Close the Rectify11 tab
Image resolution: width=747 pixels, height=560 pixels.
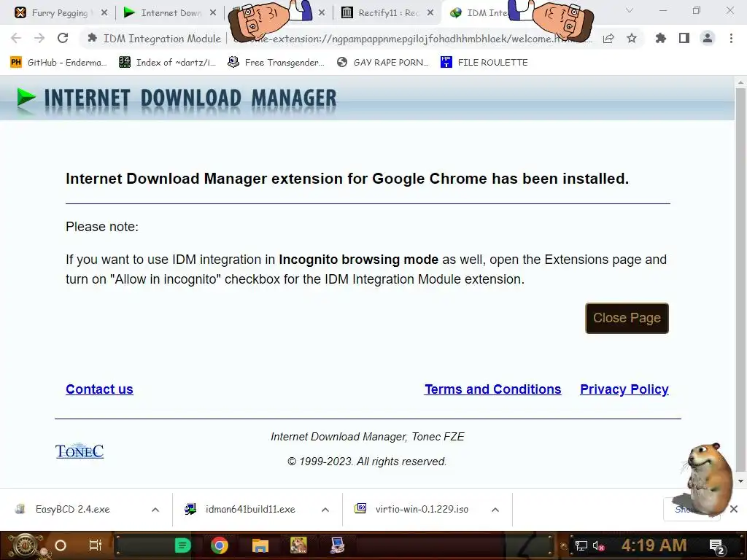tap(430, 13)
